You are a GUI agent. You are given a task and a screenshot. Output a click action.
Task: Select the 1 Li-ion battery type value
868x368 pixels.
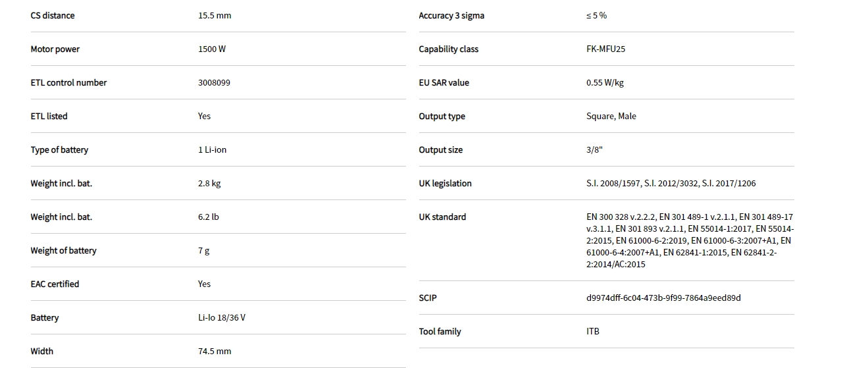click(x=212, y=150)
